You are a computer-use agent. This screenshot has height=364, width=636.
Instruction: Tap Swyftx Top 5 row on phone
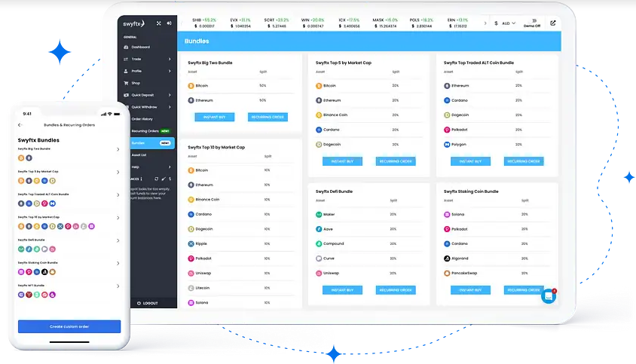pyautogui.click(x=69, y=177)
